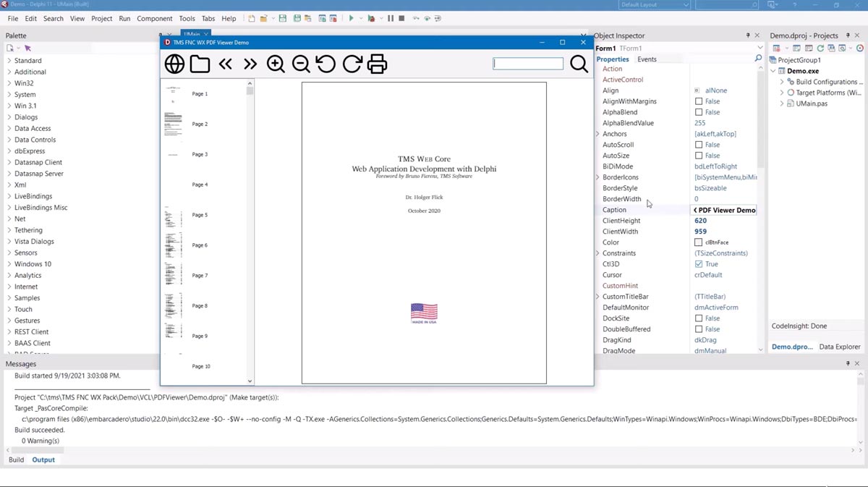
Task: Print the PDF with the printer icon
Action: (378, 64)
